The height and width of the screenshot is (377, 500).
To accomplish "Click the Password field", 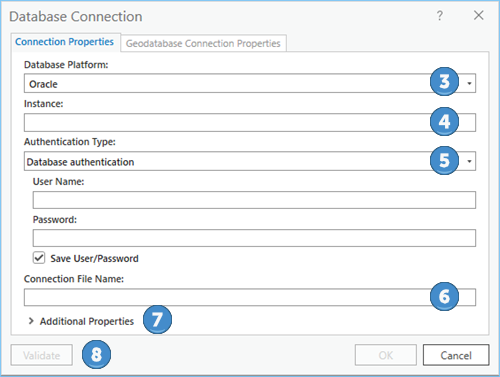I will (x=254, y=238).
